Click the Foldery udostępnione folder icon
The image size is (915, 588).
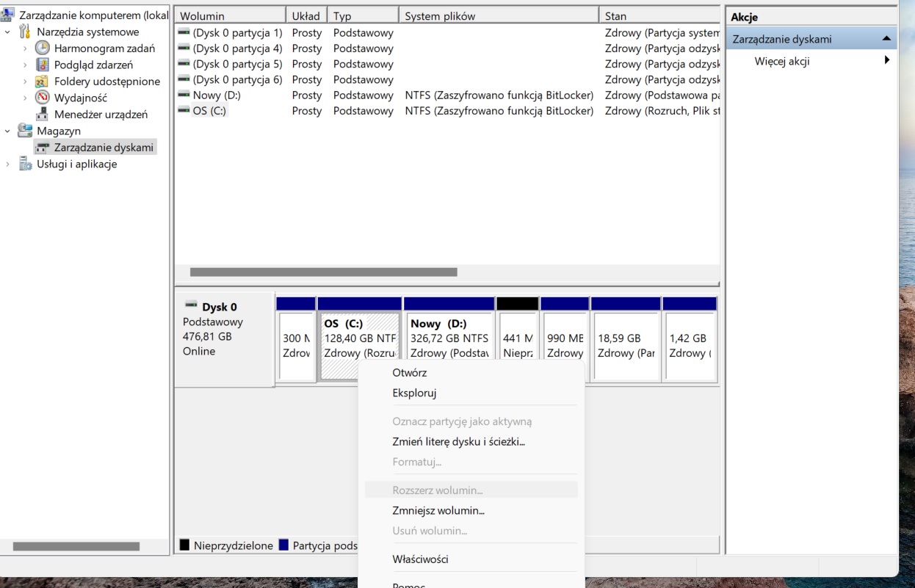click(42, 81)
